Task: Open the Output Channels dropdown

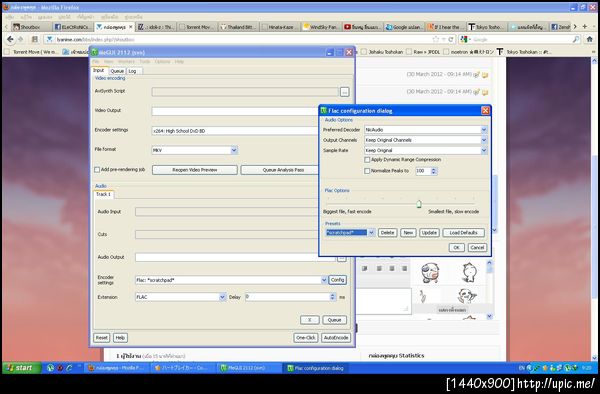Action: [x=484, y=140]
